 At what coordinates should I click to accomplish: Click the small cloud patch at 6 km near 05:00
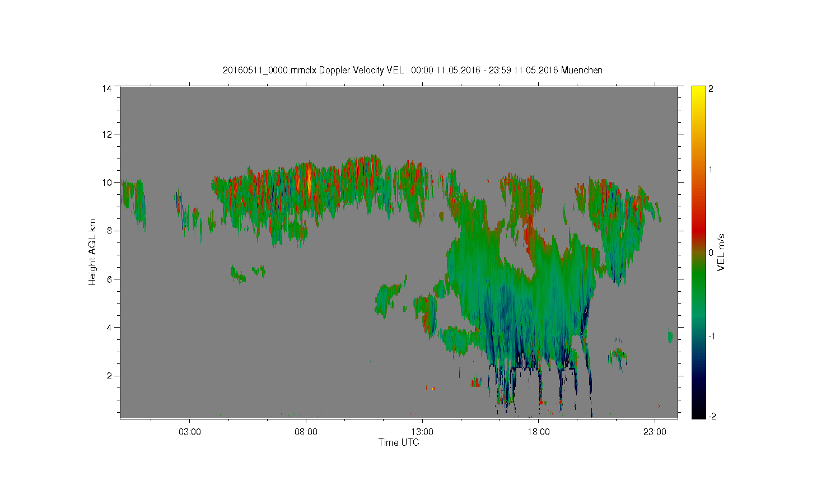click(239, 274)
